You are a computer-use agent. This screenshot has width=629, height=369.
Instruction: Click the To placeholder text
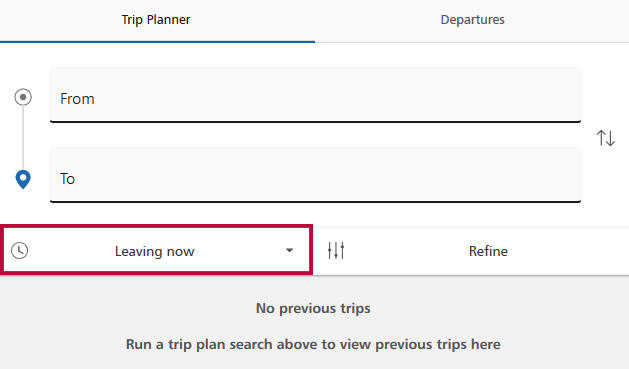pos(67,179)
